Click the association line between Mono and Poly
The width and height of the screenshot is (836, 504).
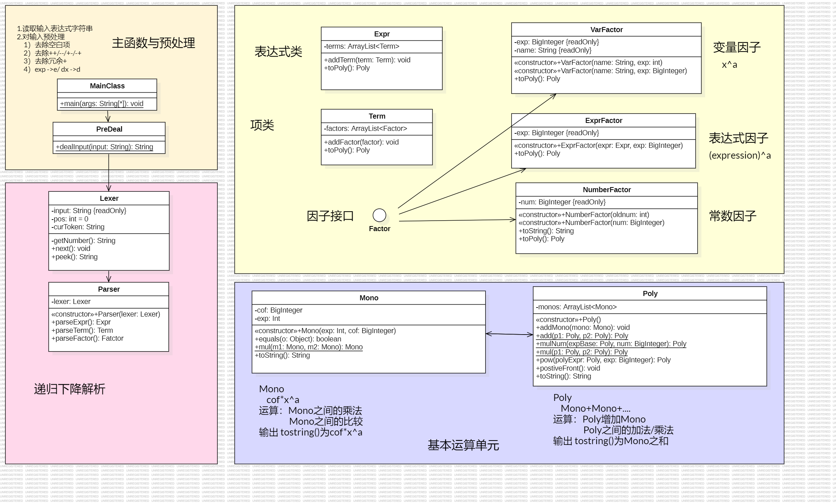(x=509, y=334)
